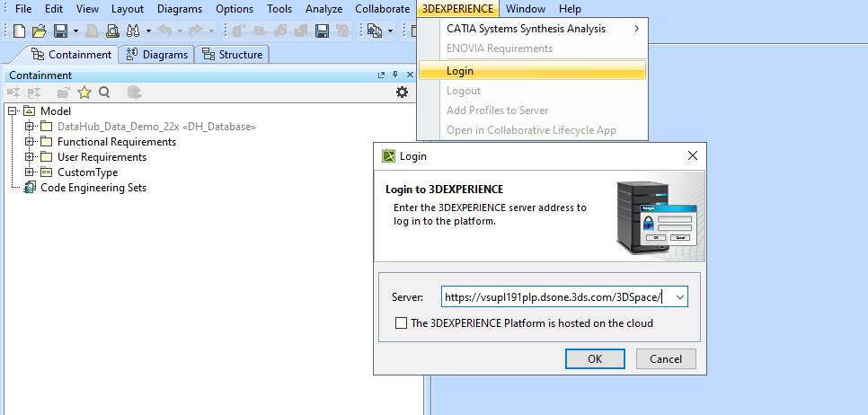Select User Requirements in the tree
868x415 pixels.
102,157
